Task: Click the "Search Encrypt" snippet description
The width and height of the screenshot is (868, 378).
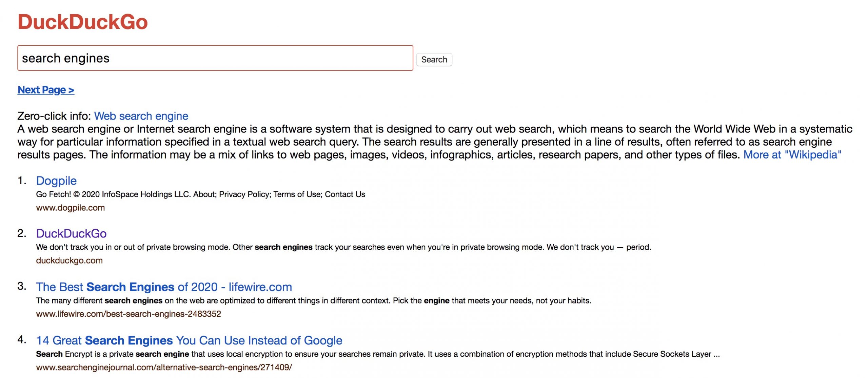Action: click(378, 354)
